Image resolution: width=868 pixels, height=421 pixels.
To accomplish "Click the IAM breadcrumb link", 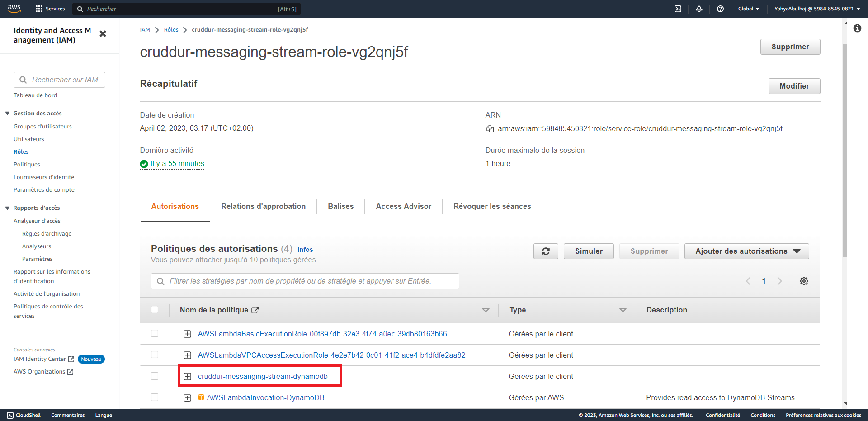I will 145,30.
